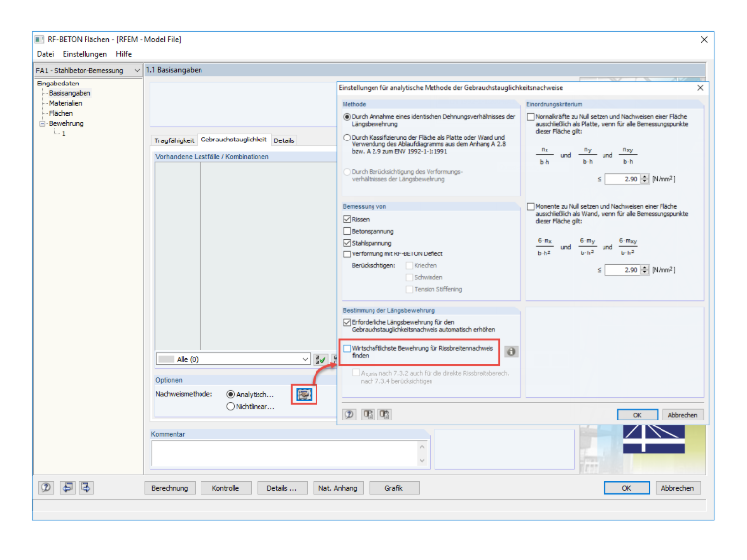Open help in the settings dialog
The image size is (747, 560).
click(x=349, y=415)
